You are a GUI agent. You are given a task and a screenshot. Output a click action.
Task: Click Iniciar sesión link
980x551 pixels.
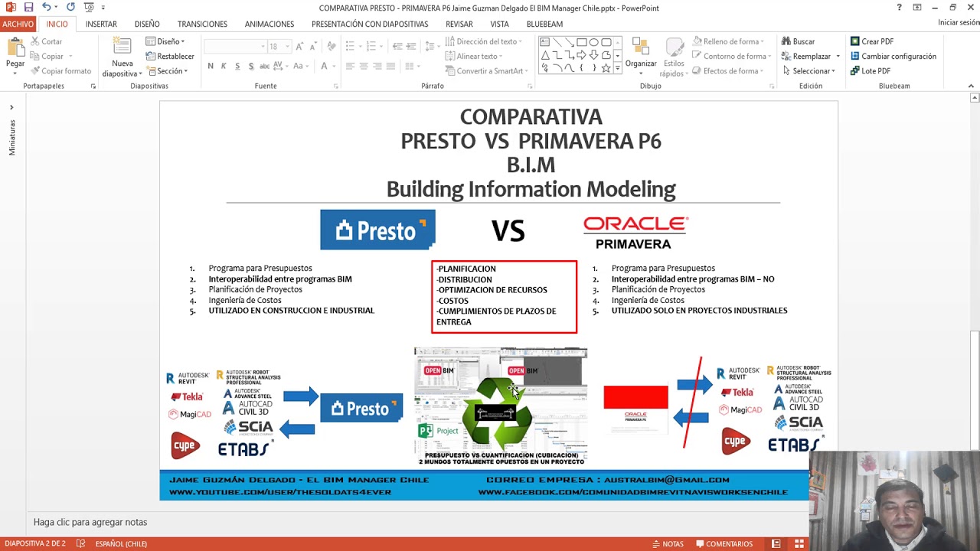pos(959,23)
